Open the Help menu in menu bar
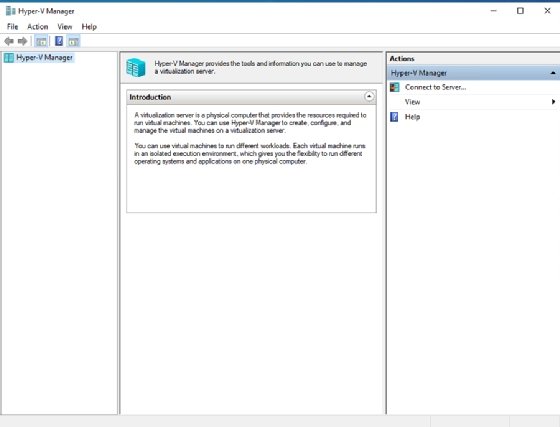The width and height of the screenshot is (560, 427). click(89, 27)
